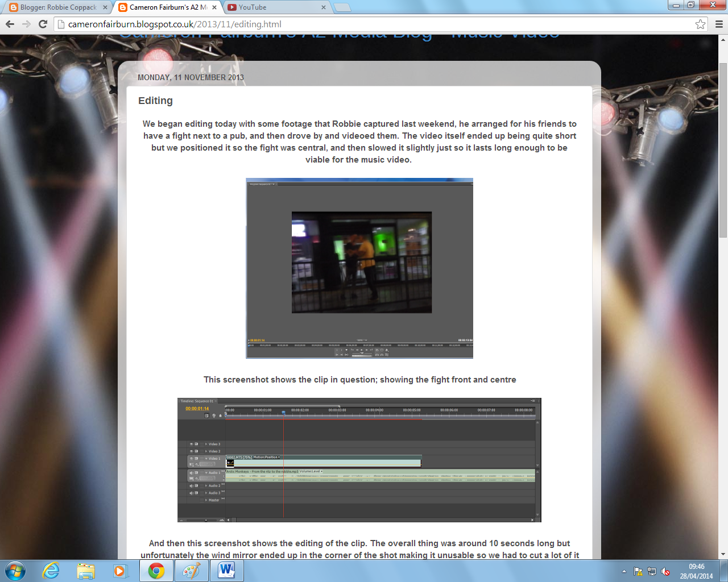Minimize the Chrome window
This screenshot has height=582, width=728.
pyautogui.click(x=676, y=5)
